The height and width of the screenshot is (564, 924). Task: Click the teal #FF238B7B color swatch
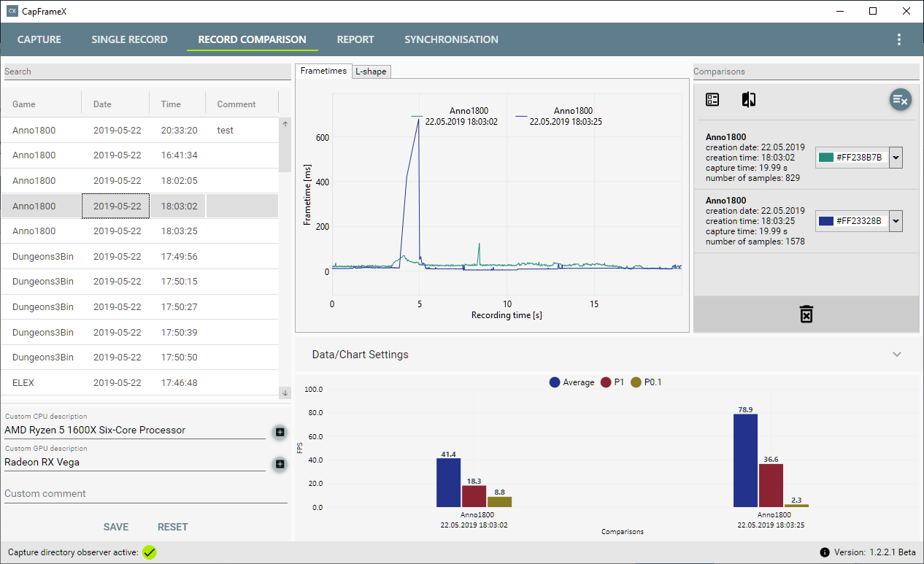[826, 158]
